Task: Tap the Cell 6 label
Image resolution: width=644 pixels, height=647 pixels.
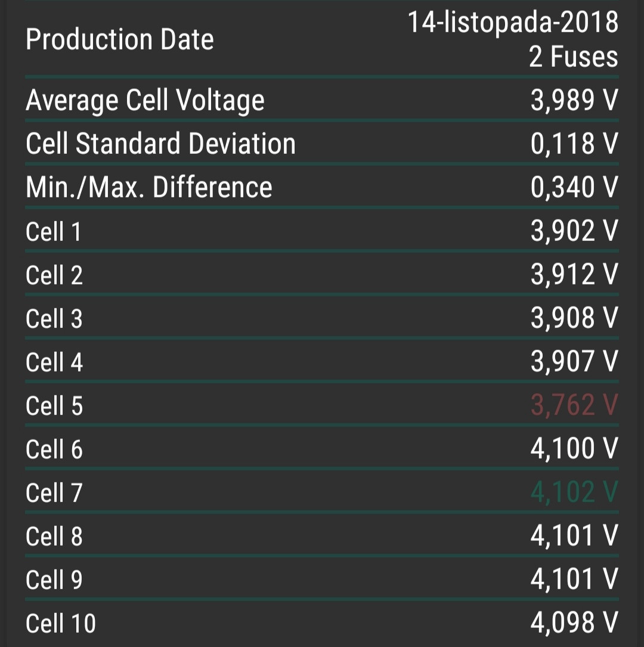Action: point(54,449)
